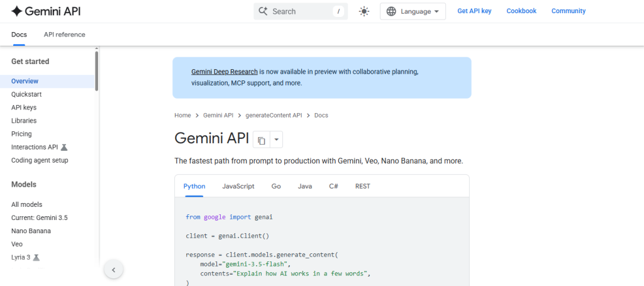The height and width of the screenshot is (286, 644).
Task: Open Interactions API sidebar entry
Action: (35, 147)
